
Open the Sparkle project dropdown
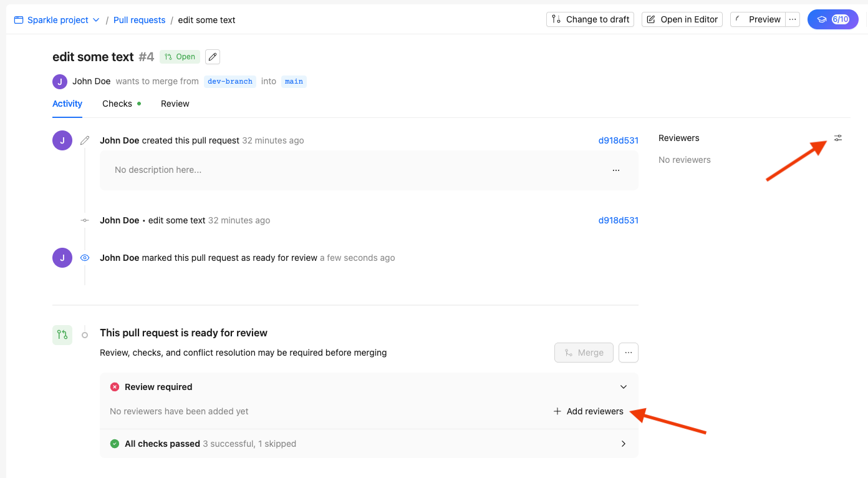pos(57,20)
